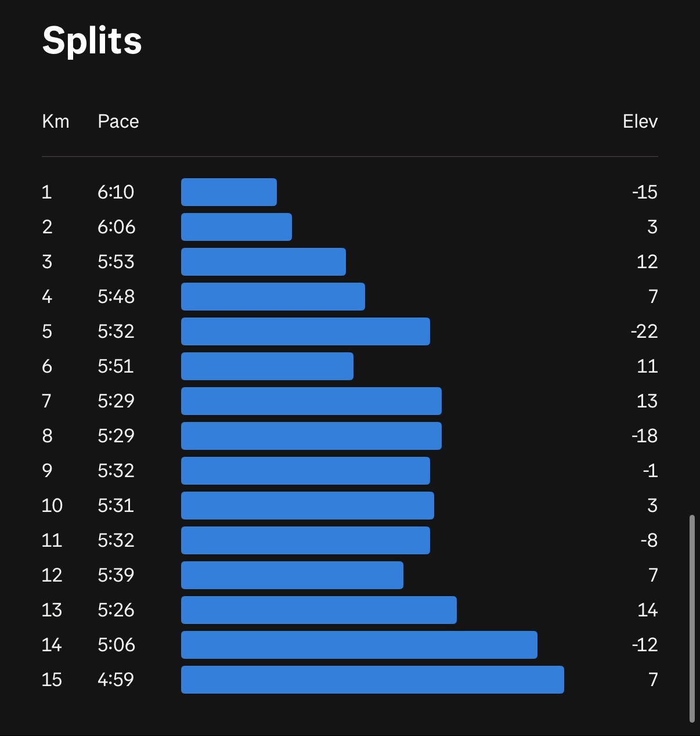700x736 pixels.
Task: Click the 14 elevation value for km 13
Action: coord(647,610)
